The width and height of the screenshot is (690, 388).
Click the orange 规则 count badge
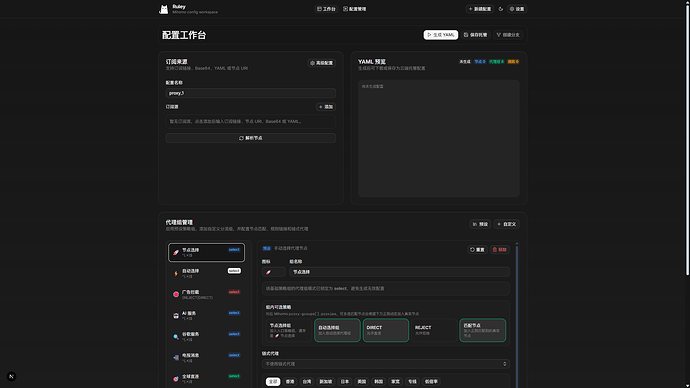[513, 62]
